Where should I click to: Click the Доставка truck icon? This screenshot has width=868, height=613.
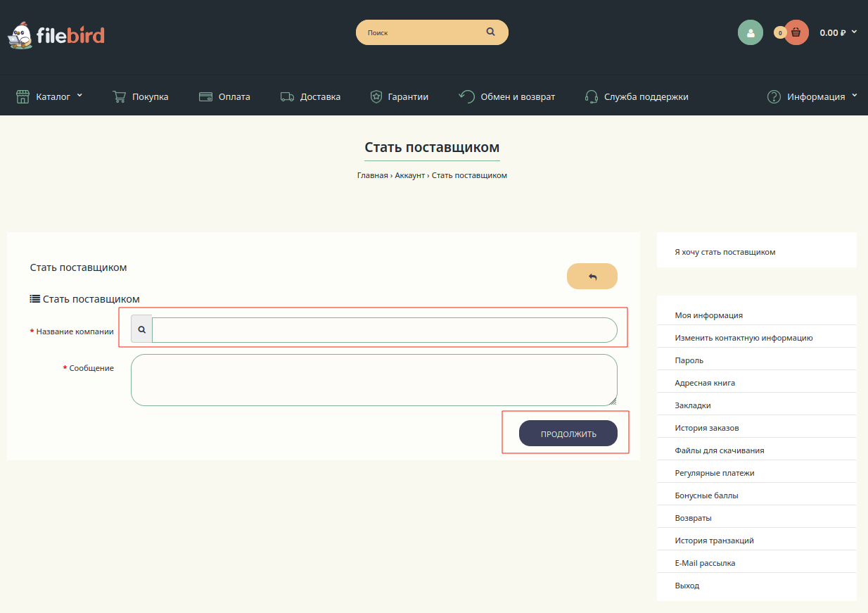coord(287,97)
